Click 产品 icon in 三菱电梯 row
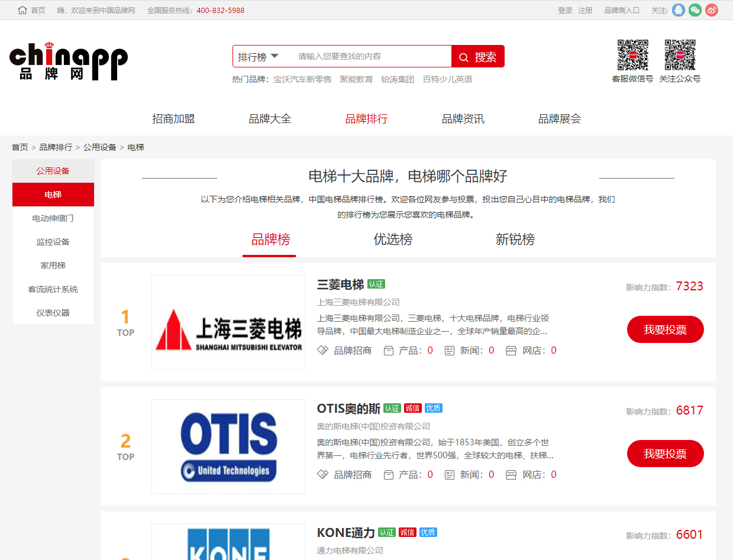This screenshot has width=733, height=560. [x=389, y=351]
